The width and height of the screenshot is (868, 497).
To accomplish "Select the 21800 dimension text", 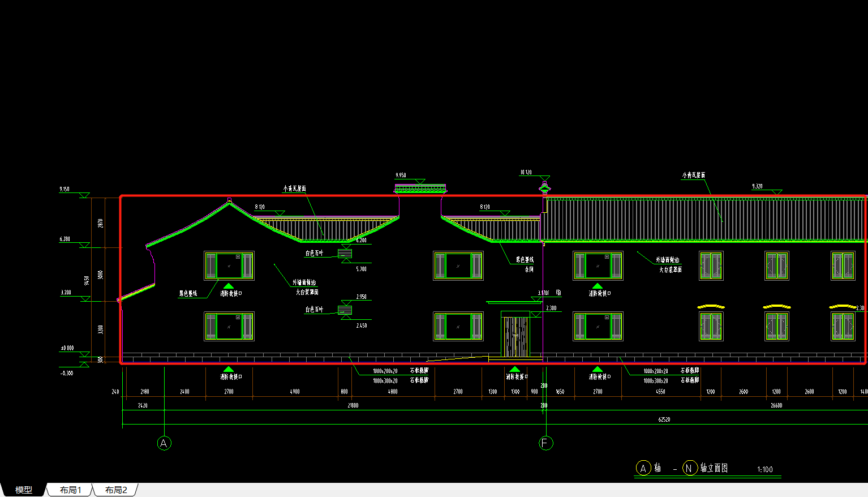I will pos(353,405).
